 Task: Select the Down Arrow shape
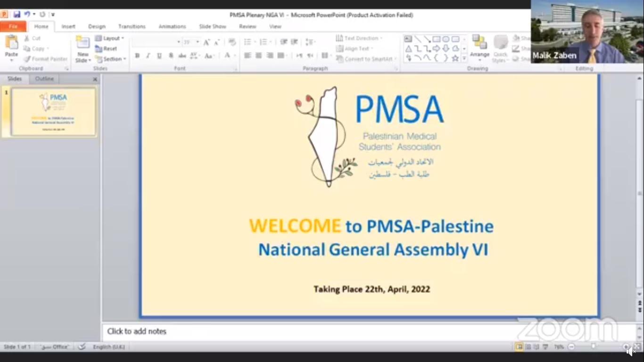[x=446, y=49]
